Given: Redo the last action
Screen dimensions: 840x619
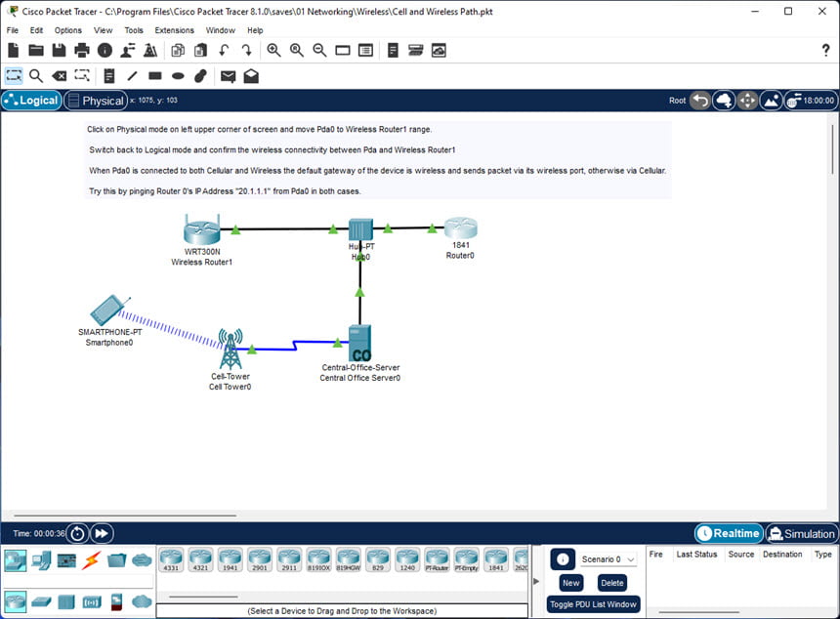Looking at the screenshot, I should 246,51.
